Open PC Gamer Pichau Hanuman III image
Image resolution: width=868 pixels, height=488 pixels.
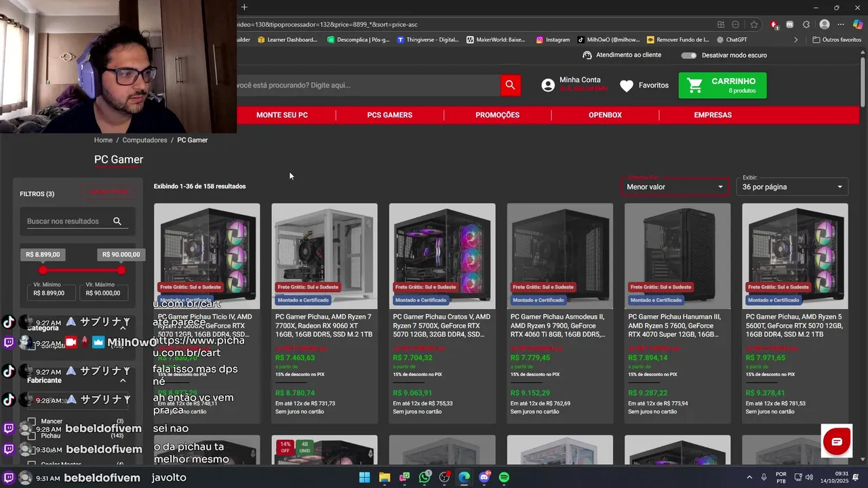(x=677, y=256)
